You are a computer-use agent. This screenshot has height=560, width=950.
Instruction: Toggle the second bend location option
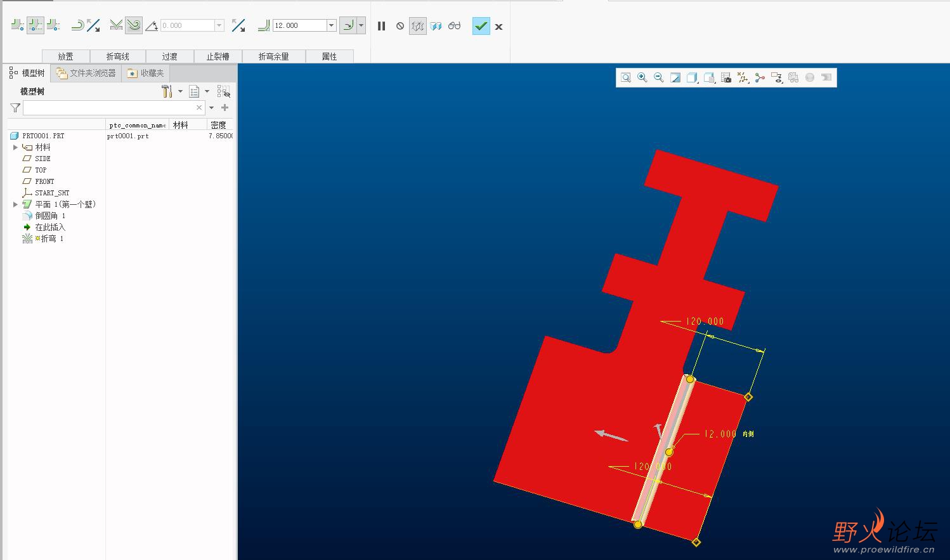36,25
